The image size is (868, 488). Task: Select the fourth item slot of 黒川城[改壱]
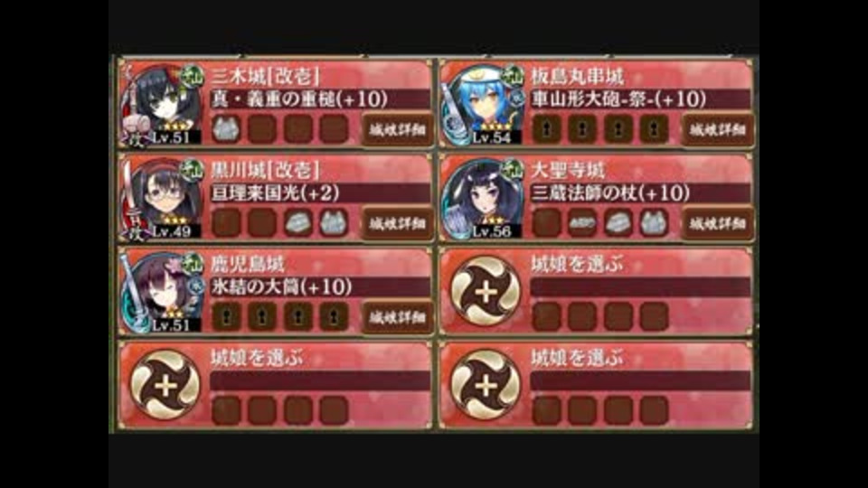click(334, 223)
